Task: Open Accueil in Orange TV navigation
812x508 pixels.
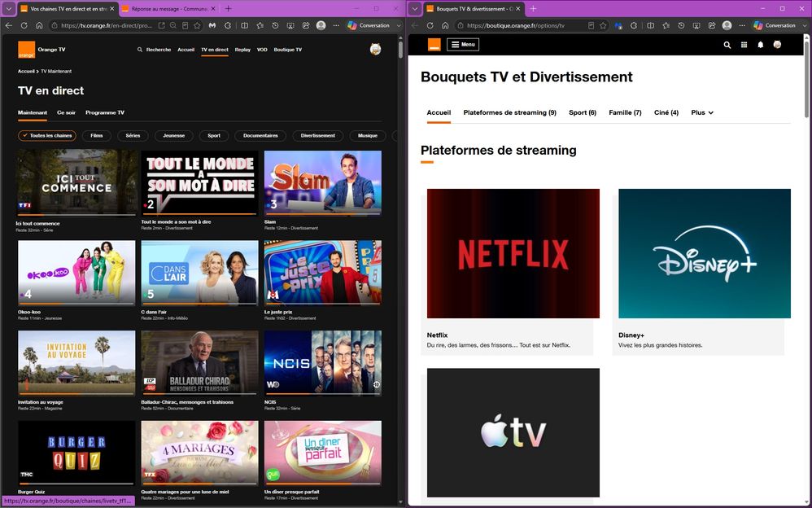Action: (x=186, y=50)
